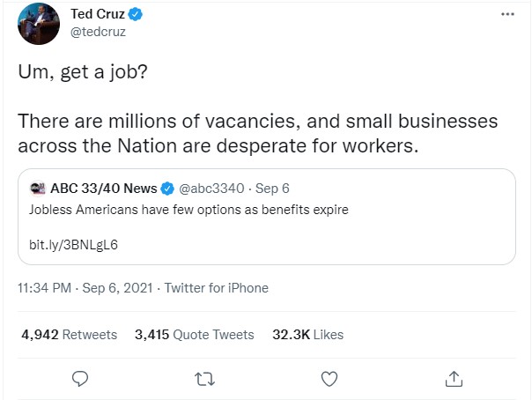
Task: Like the tweet with heart icon
Action: pyautogui.click(x=329, y=379)
